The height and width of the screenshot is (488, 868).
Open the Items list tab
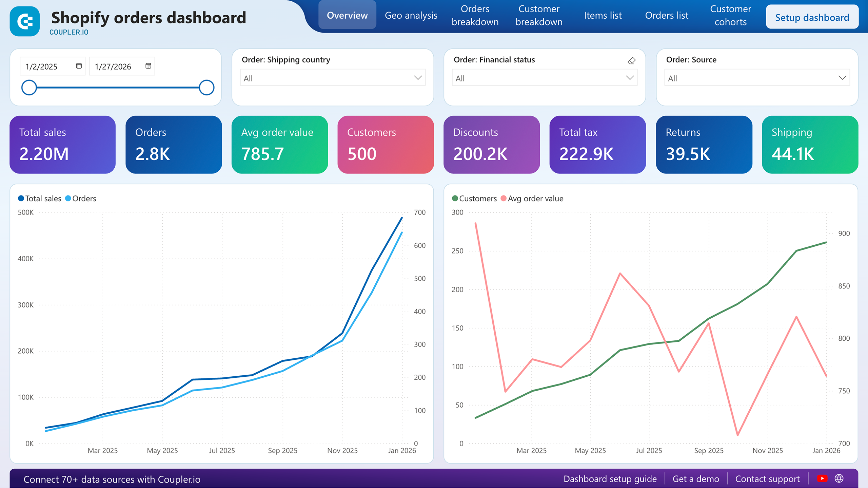coord(603,16)
